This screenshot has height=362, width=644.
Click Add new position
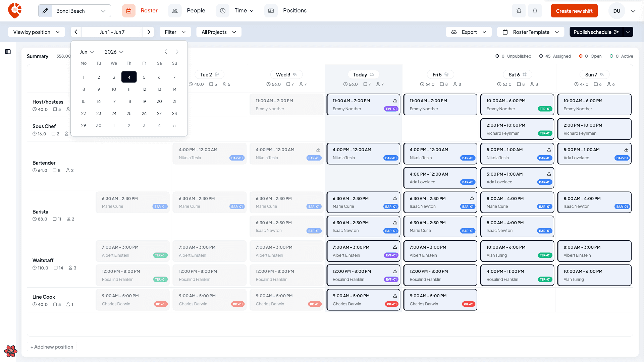click(52, 347)
